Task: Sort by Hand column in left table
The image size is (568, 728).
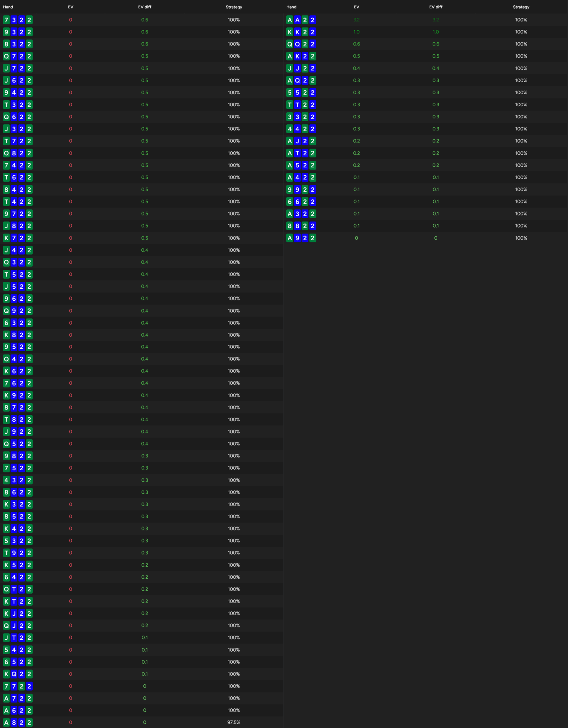Action: pyautogui.click(x=8, y=7)
